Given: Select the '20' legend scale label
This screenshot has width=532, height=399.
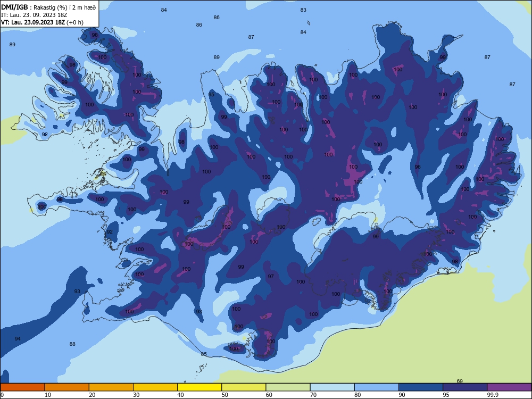Looking at the screenshot, I should point(92,395).
